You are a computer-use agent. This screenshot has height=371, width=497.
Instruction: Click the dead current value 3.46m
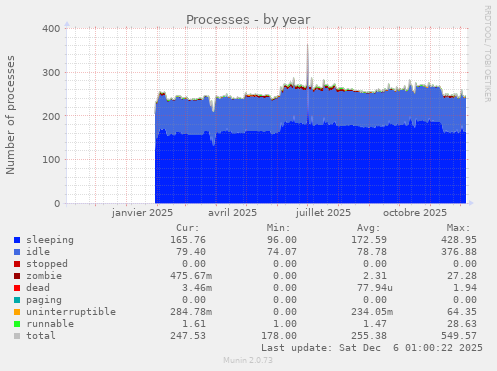point(197,288)
